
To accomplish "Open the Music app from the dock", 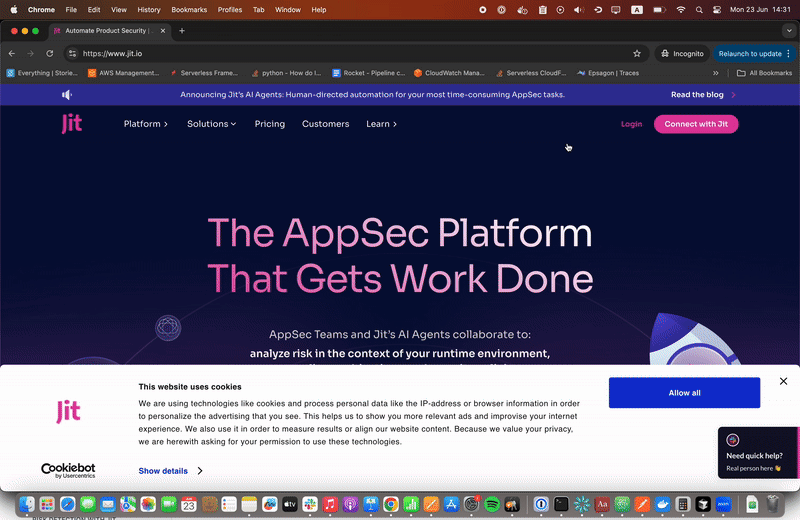I will point(330,504).
